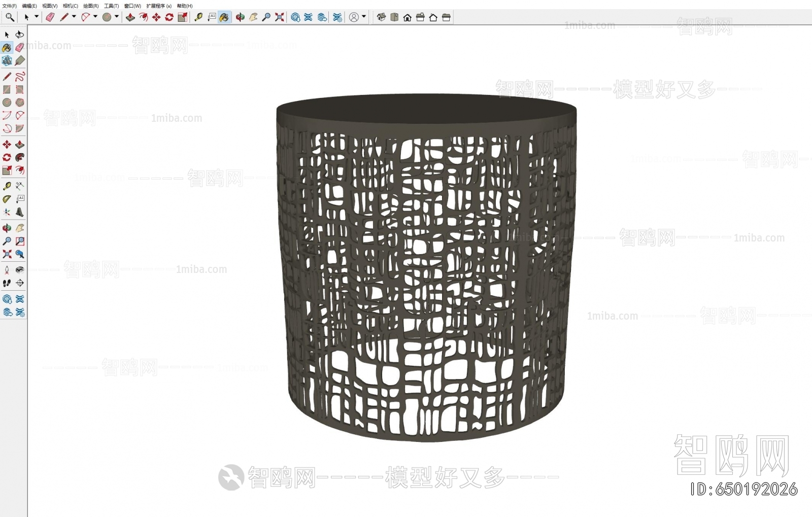Select the Pan hand tool in left toolbar

click(x=20, y=228)
